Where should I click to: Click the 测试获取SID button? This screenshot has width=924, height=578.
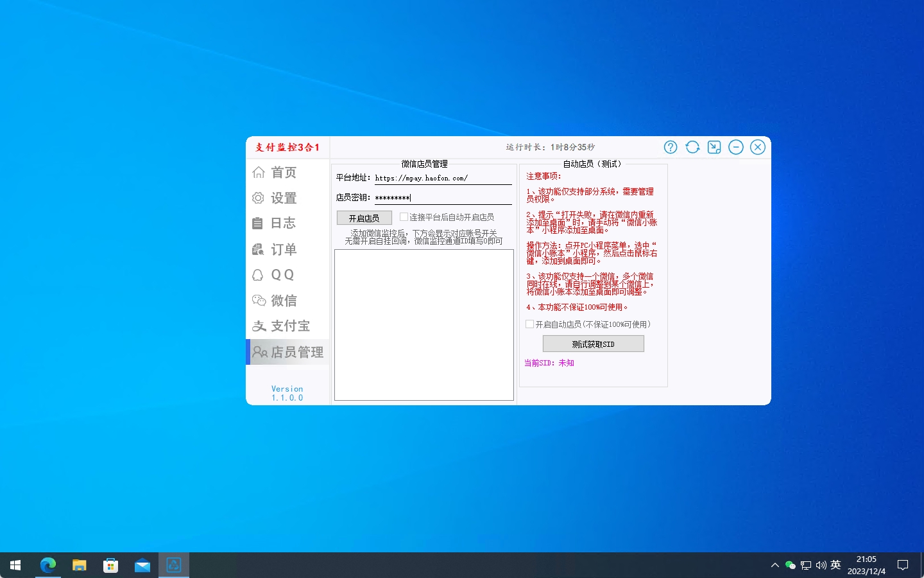point(593,344)
